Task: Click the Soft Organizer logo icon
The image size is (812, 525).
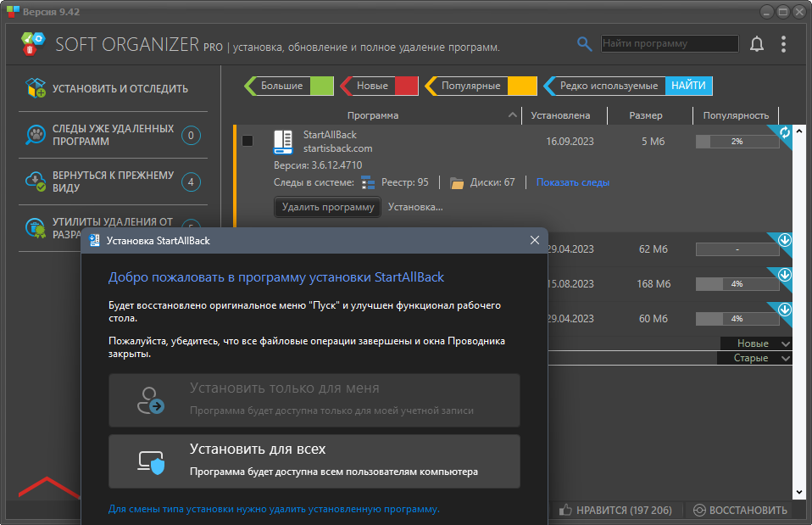Action: (x=34, y=44)
